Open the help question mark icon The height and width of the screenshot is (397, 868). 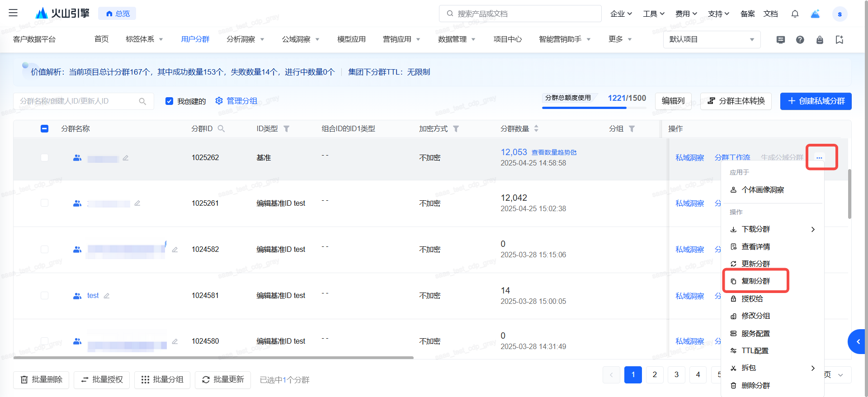pyautogui.click(x=800, y=40)
